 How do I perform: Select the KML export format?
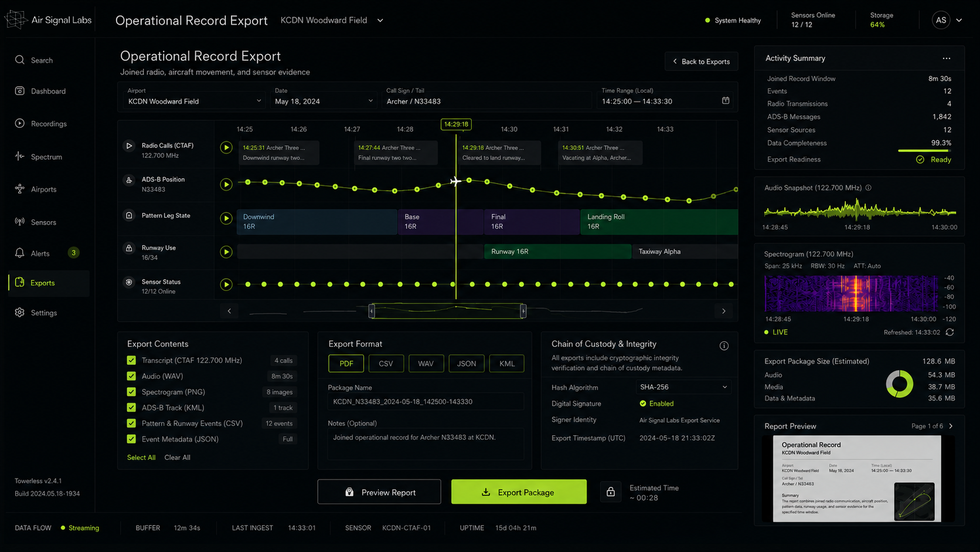click(507, 364)
